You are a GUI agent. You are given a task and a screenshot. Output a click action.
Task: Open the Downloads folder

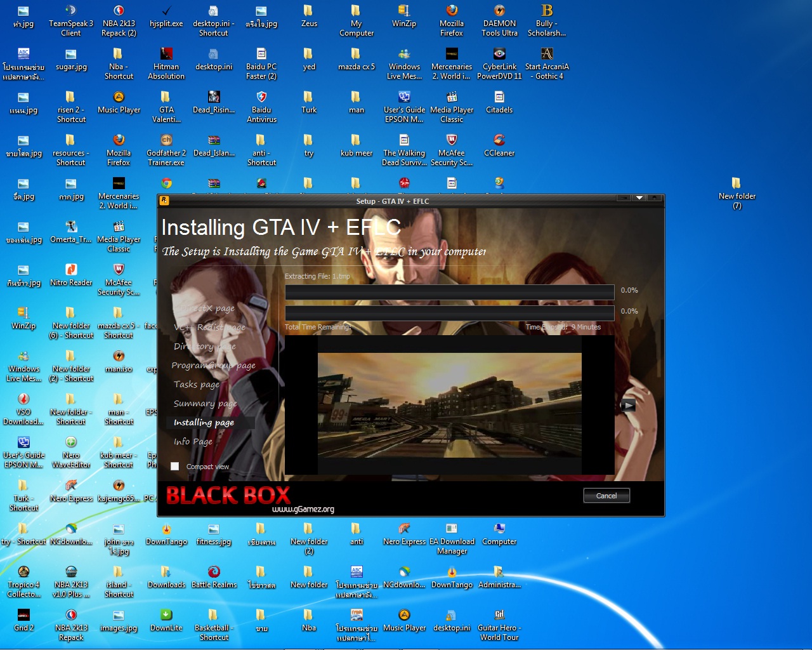coord(166,578)
